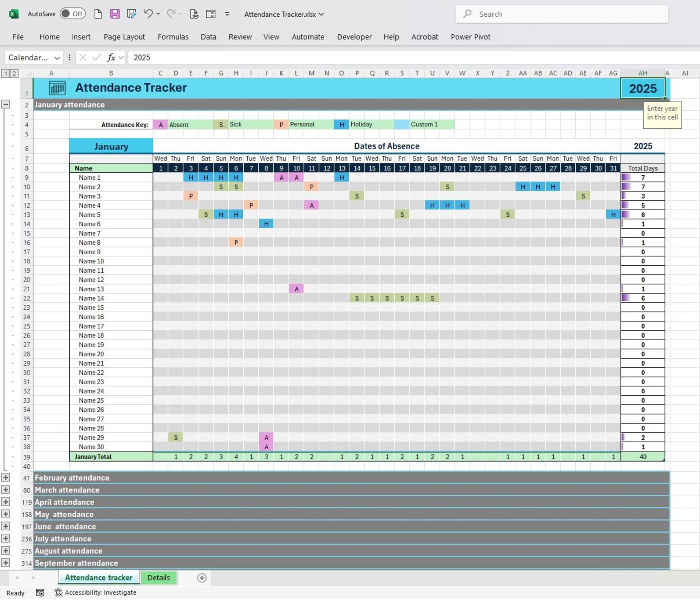Image resolution: width=700 pixels, height=600 pixels.
Task: Show outline level 1
Action: click(6, 74)
